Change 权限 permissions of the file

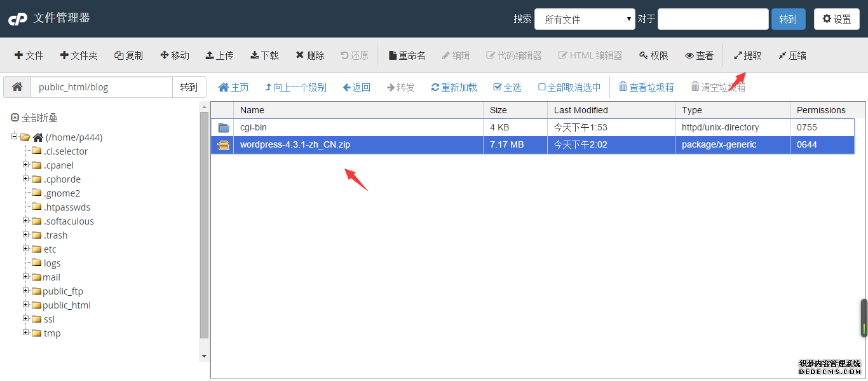point(654,55)
